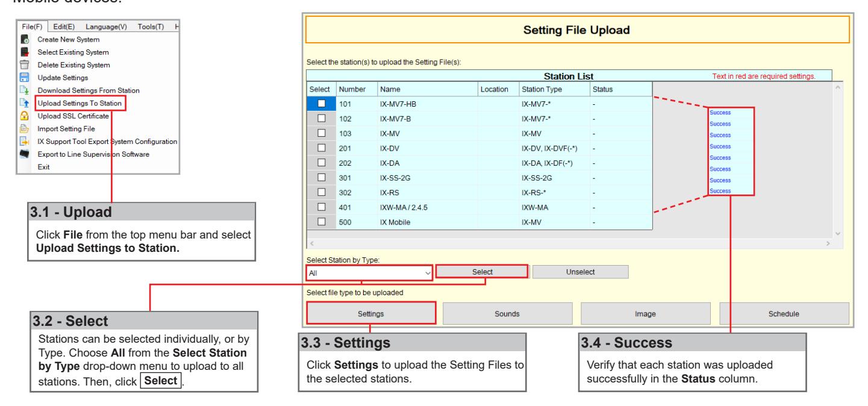
Task: Click the Select column header
Action: click(x=320, y=89)
